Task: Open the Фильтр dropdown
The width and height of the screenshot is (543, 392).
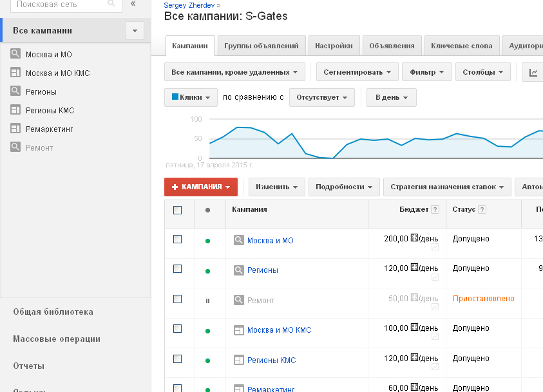Action: click(426, 72)
